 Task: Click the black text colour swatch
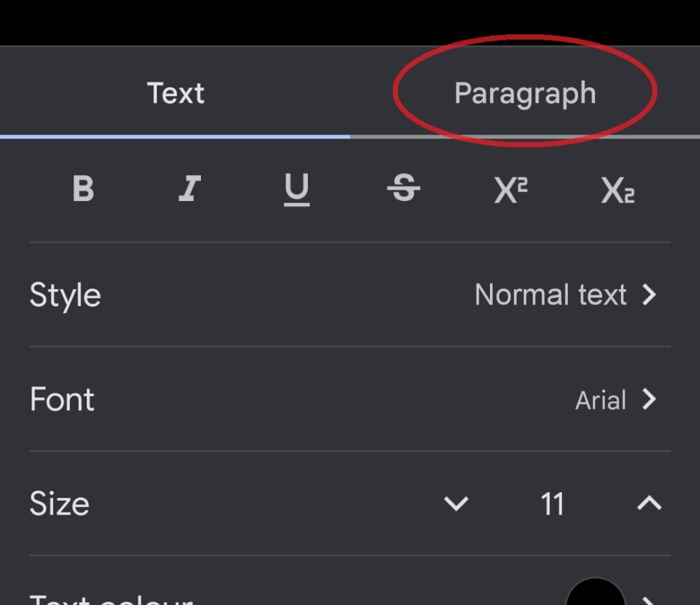point(595,594)
